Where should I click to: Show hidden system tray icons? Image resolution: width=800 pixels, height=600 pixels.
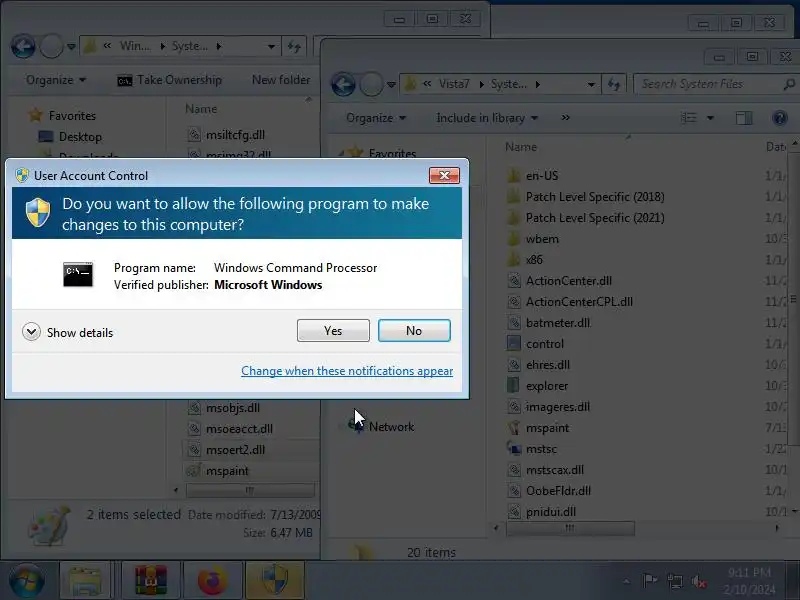[627, 581]
